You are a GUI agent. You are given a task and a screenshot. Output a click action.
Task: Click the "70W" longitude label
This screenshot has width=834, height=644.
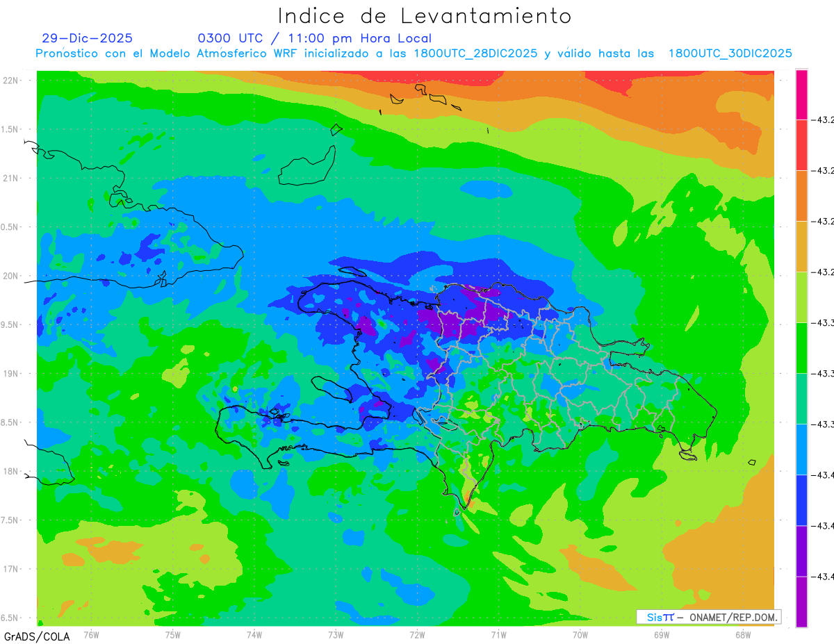(580, 634)
